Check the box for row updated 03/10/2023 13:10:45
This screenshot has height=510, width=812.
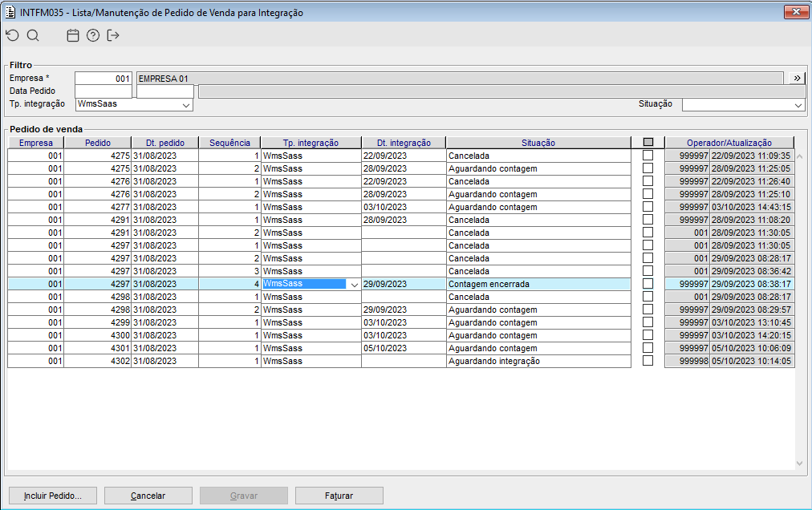click(648, 322)
